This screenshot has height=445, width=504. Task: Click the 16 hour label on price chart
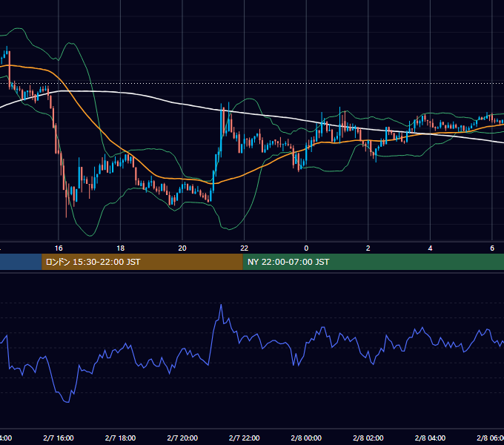[x=59, y=248]
